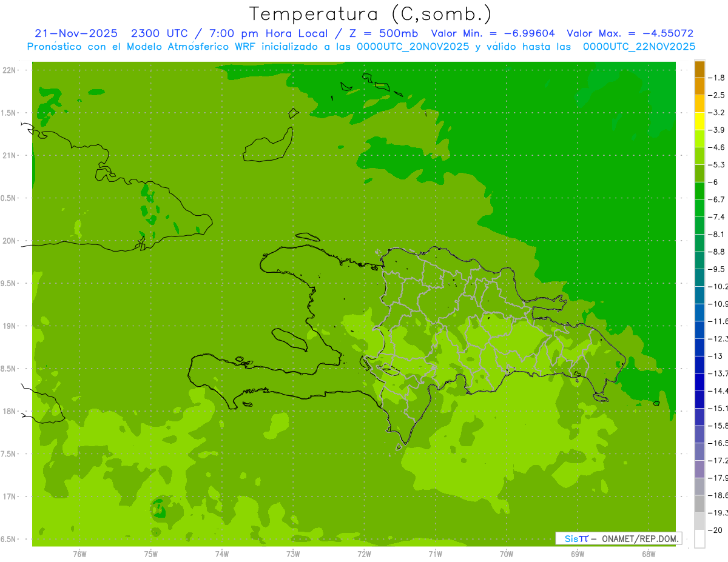Click the "70W" longitude axis label
Screen dimensions: 728x562
[x=507, y=554]
